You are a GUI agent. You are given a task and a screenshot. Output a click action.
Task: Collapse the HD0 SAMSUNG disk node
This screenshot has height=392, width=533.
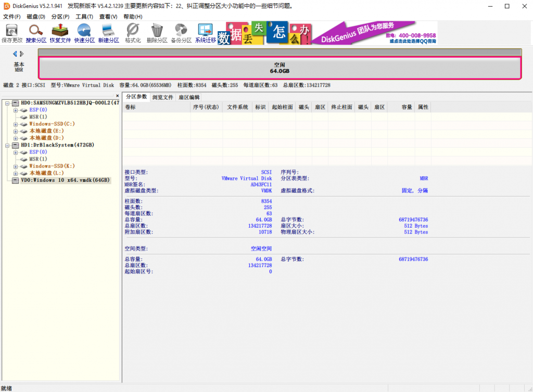(7, 103)
